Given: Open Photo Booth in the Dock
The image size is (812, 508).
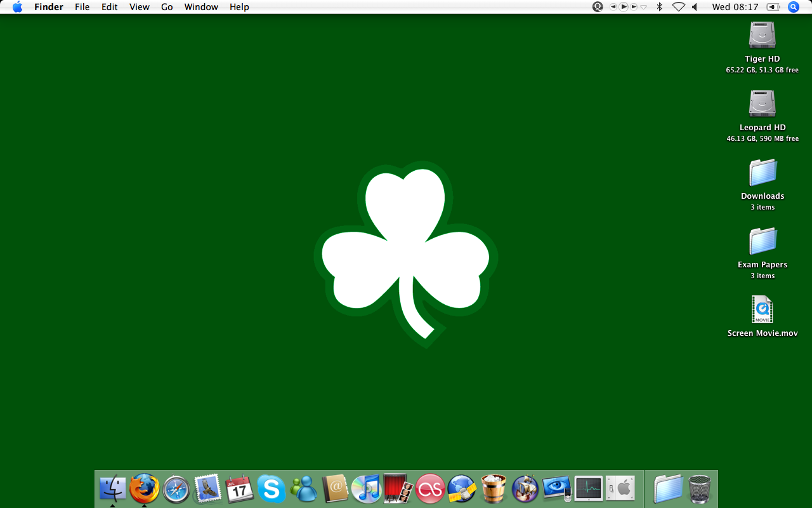Looking at the screenshot, I should pyautogui.click(x=398, y=489).
